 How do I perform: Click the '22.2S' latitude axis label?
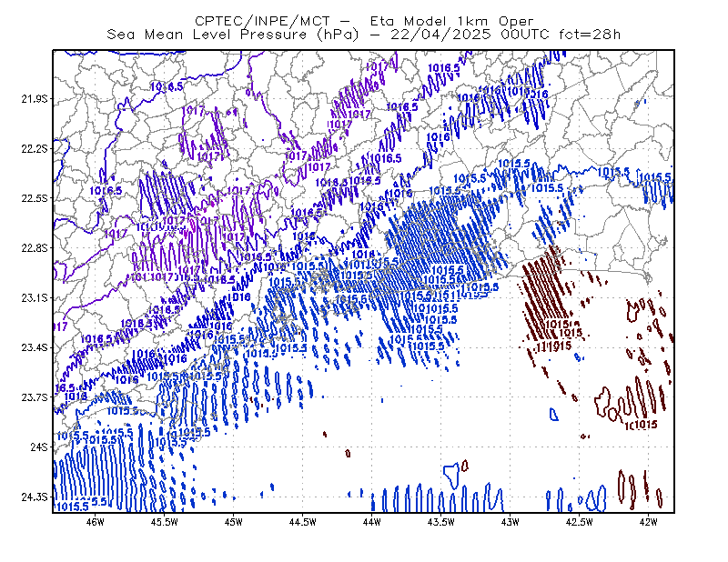[35, 148]
